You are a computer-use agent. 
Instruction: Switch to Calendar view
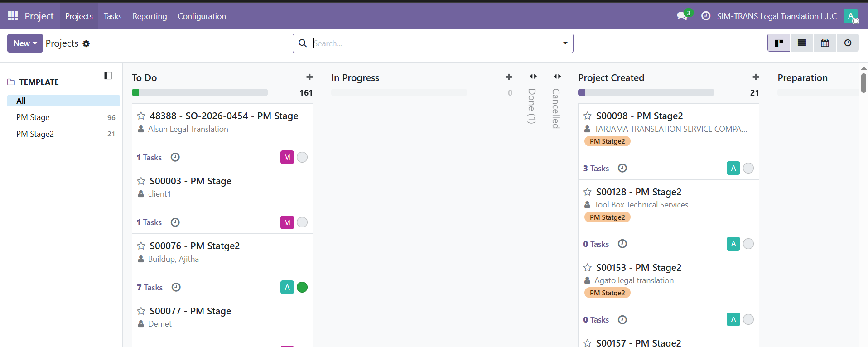click(825, 43)
